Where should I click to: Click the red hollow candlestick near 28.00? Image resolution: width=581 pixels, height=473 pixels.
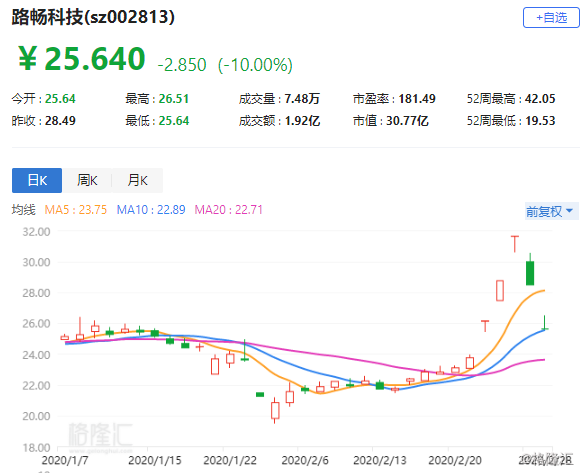click(500, 290)
